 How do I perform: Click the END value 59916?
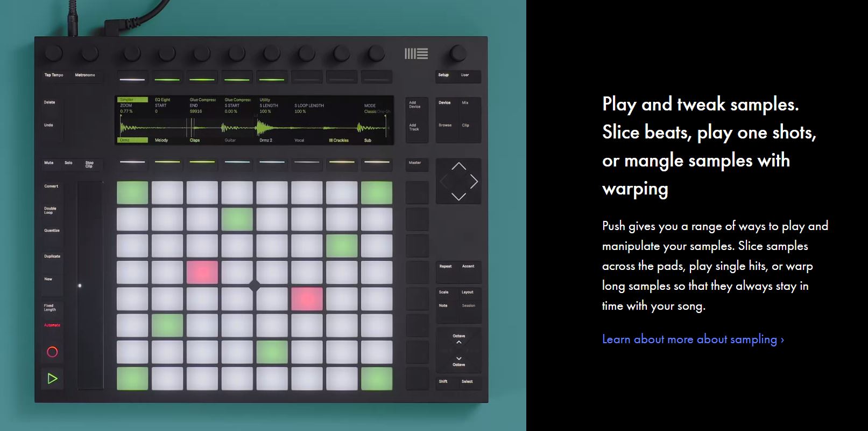[x=196, y=112]
